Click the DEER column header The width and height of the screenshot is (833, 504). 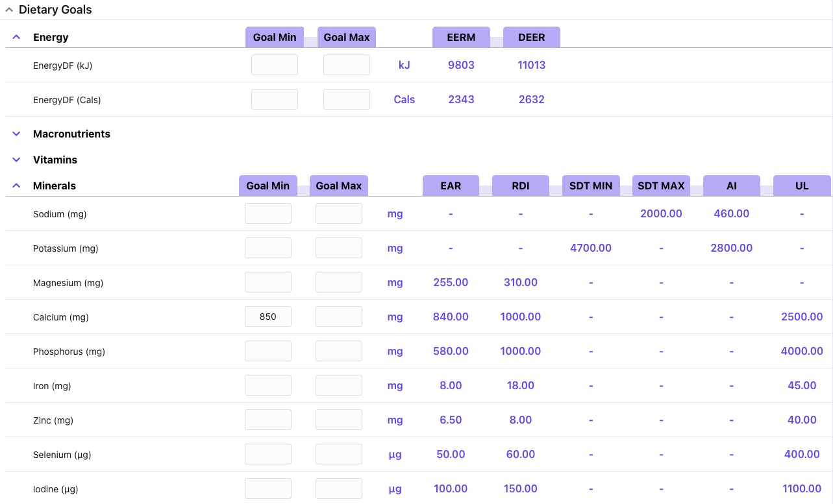pos(532,37)
